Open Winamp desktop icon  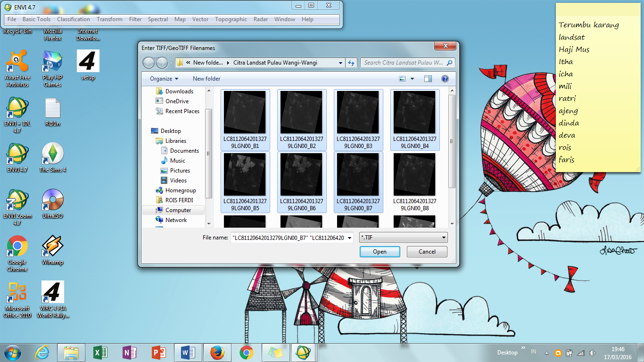pos(52,250)
